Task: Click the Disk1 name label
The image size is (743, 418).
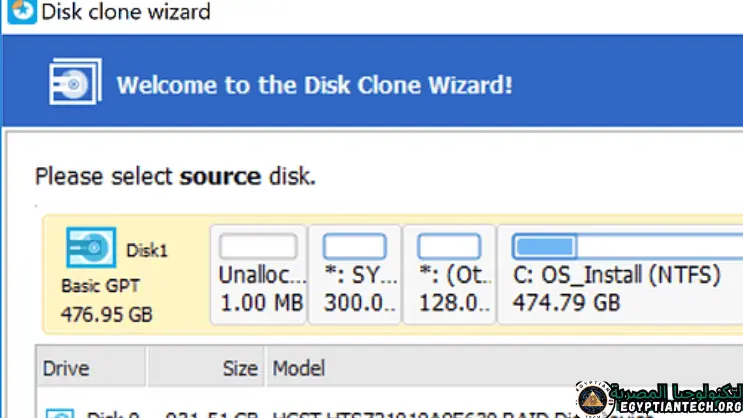Action: tap(147, 250)
